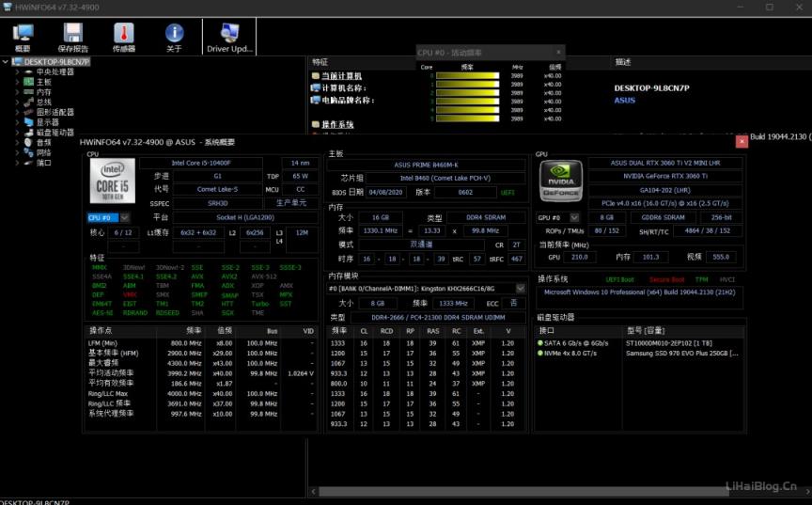Select 内存 in the hardware tree
812x505 pixels.
(x=44, y=92)
